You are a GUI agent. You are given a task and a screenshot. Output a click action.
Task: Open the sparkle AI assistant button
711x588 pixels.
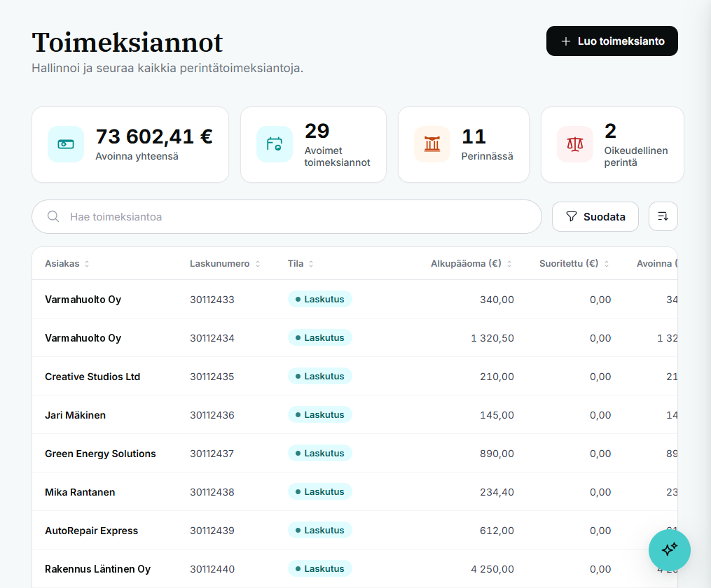pyautogui.click(x=669, y=550)
